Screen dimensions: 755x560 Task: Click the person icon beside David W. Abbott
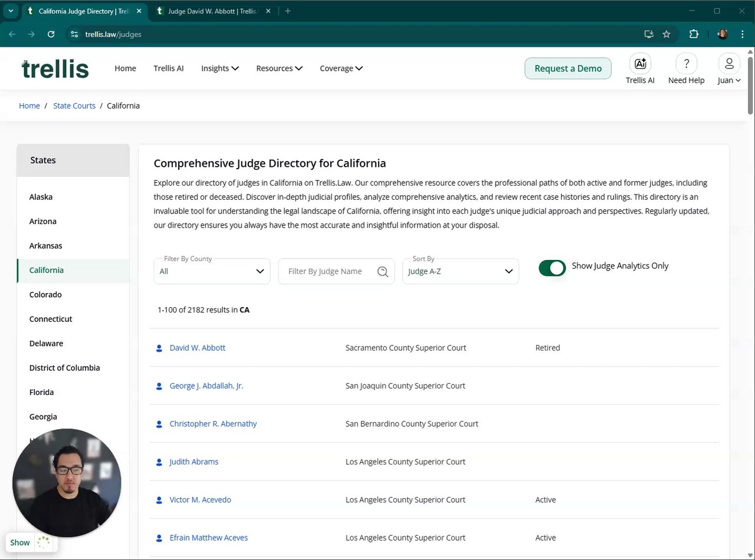[159, 348]
